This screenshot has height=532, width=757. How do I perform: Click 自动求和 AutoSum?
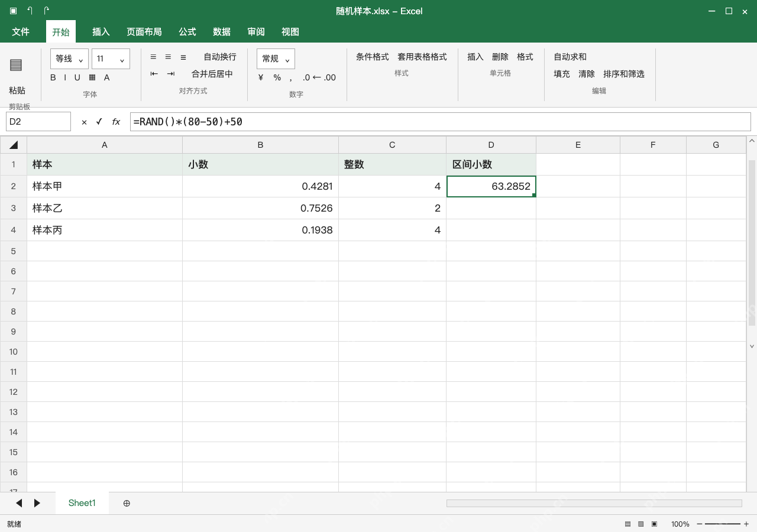coord(570,57)
